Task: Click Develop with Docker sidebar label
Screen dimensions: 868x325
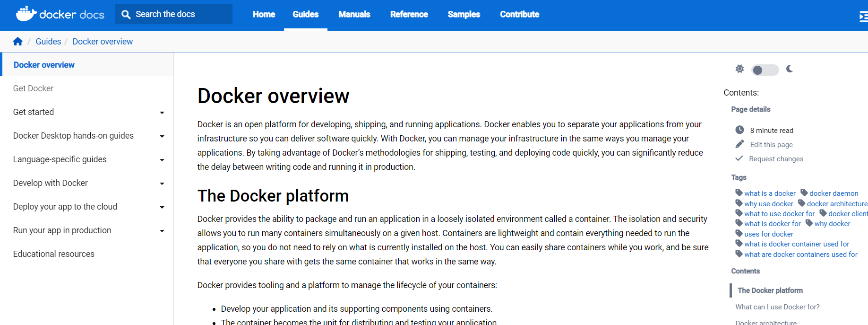Action: click(x=51, y=183)
